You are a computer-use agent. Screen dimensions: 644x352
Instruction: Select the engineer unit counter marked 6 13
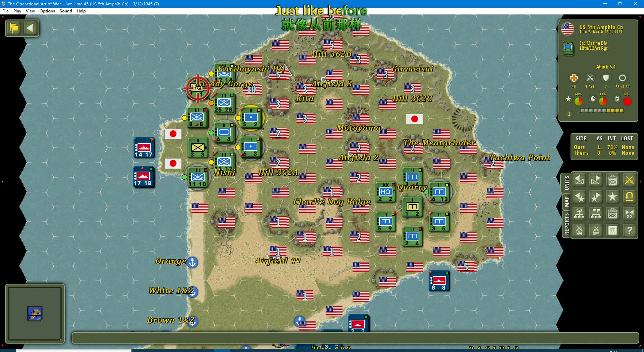[x=439, y=192]
